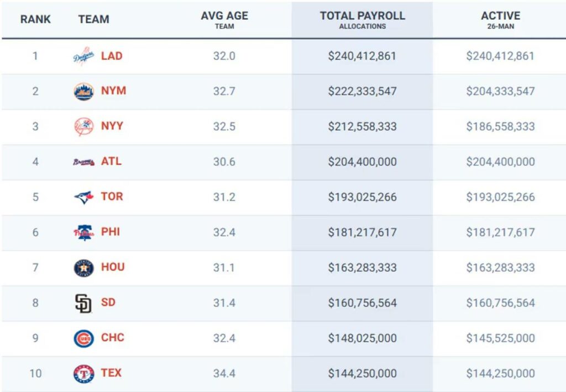
Task: Open the San Diego Padres logo
Action: [x=83, y=303]
